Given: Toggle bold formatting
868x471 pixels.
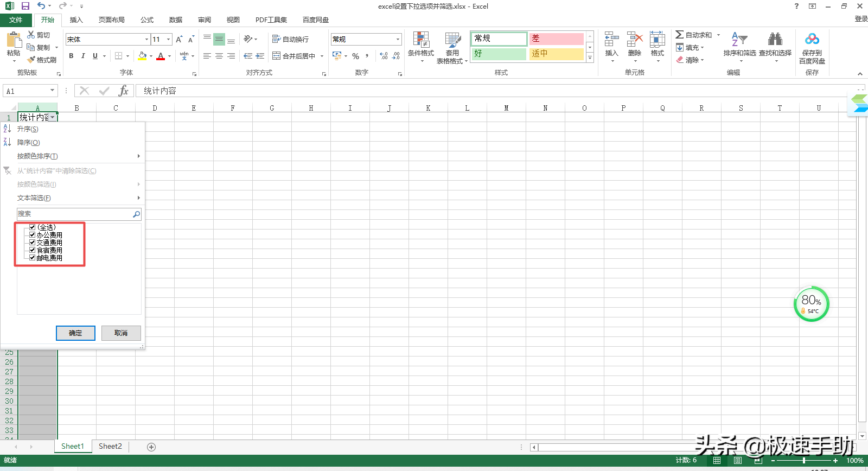Looking at the screenshot, I should (x=71, y=56).
